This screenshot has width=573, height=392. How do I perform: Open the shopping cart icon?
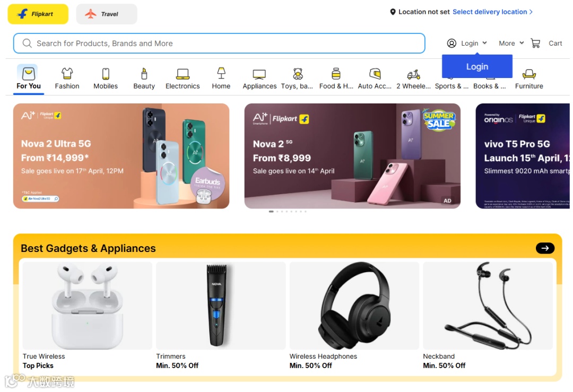click(x=535, y=43)
